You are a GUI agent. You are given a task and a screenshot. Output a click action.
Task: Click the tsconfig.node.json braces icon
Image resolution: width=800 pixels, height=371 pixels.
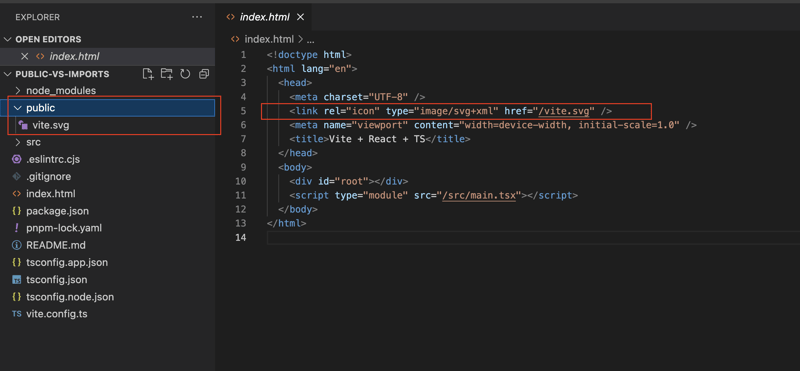click(16, 296)
